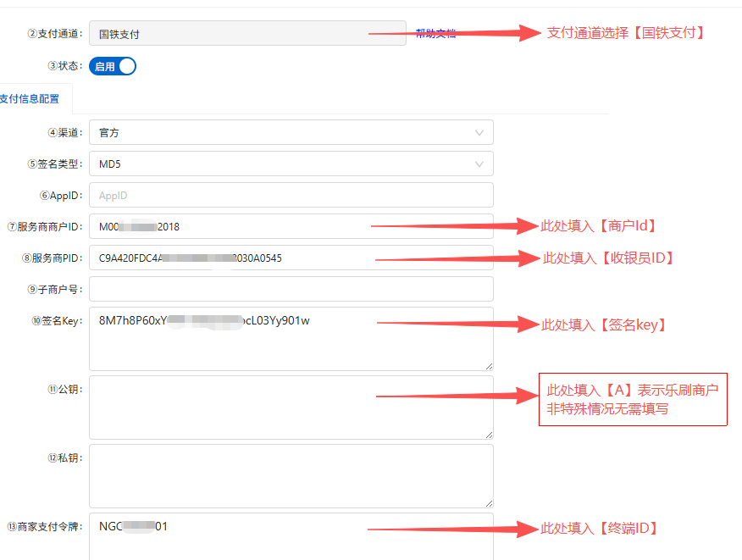Click the 公钥 textarea resize handle
Image resolution: width=742 pixels, height=560 pixels.
(x=489, y=435)
